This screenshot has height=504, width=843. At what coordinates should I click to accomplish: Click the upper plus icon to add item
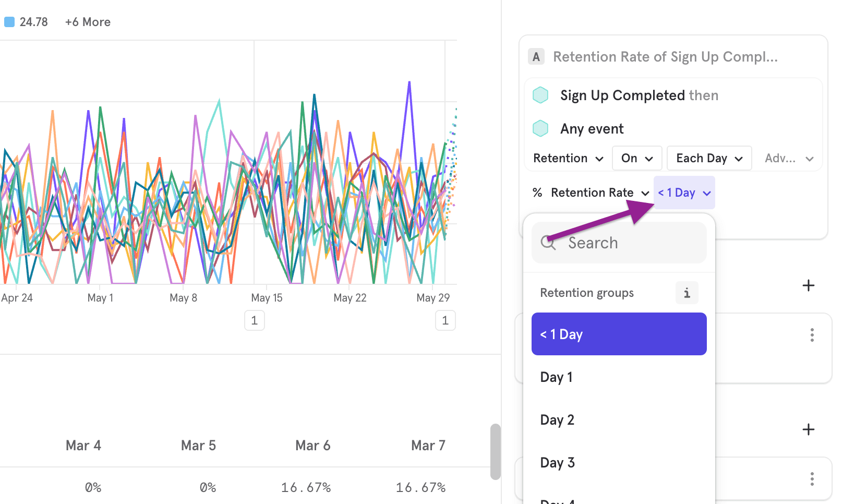click(x=808, y=285)
